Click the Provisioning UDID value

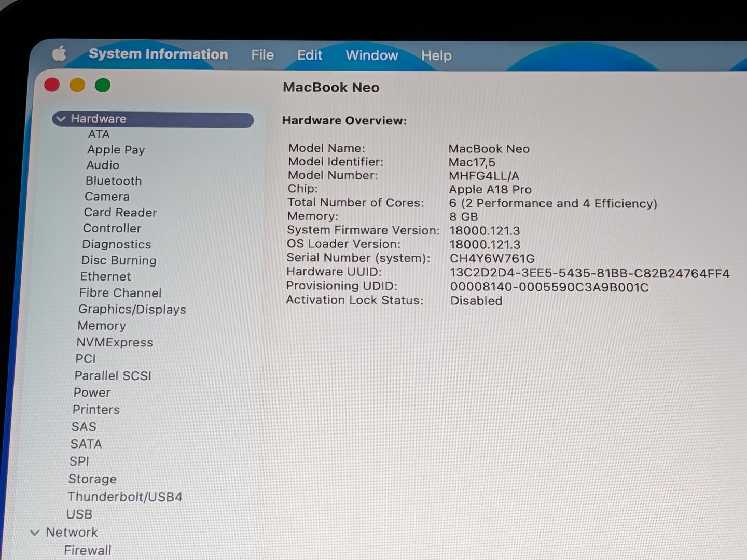point(549,287)
